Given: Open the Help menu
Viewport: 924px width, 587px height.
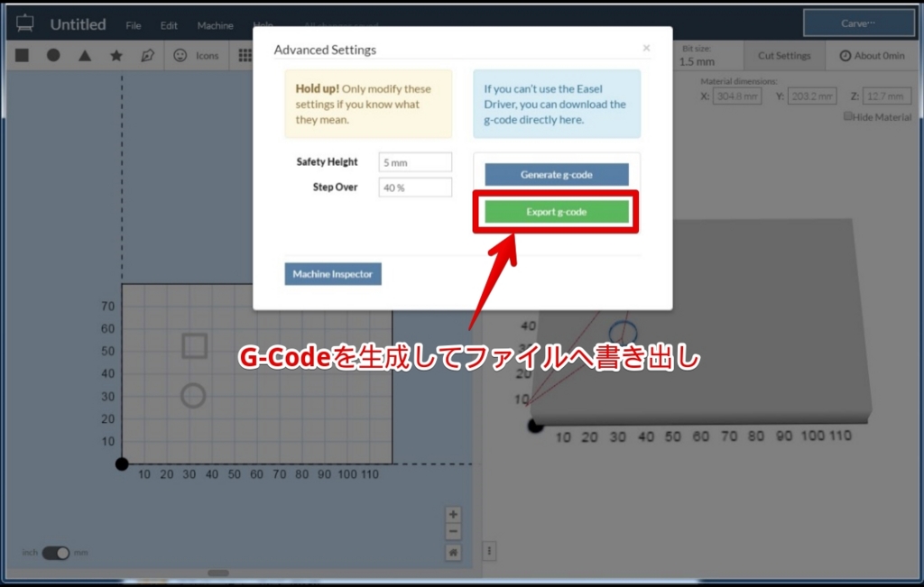Looking at the screenshot, I should click(x=263, y=24).
